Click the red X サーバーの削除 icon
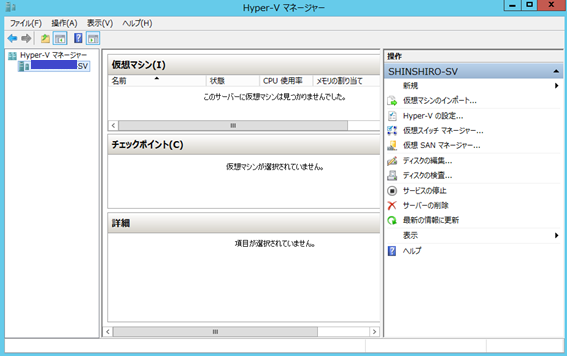 [392, 205]
